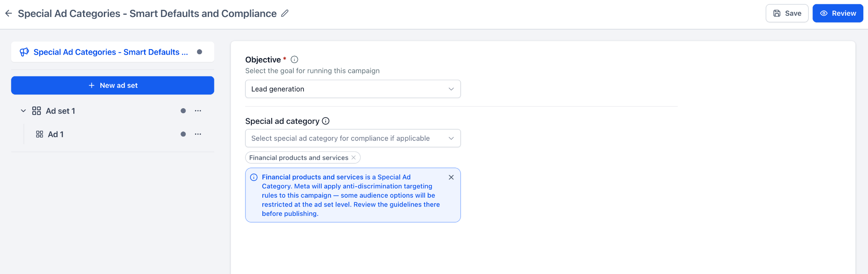Open the three-dot menu for Ad set 1
This screenshot has width=868, height=274.
(198, 111)
